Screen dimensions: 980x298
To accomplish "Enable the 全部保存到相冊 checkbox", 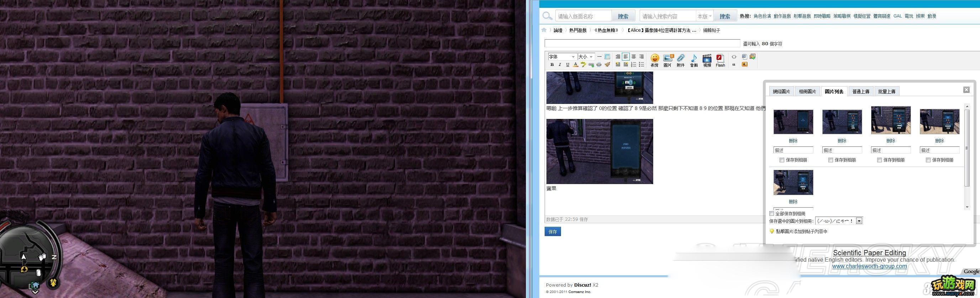I will click(x=771, y=214).
